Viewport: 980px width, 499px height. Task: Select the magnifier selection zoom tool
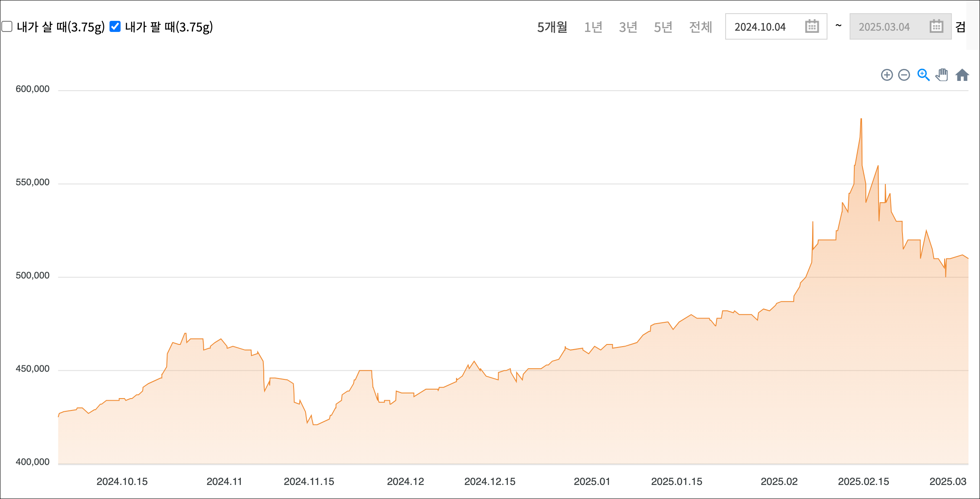pyautogui.click(x=923, y=75)
